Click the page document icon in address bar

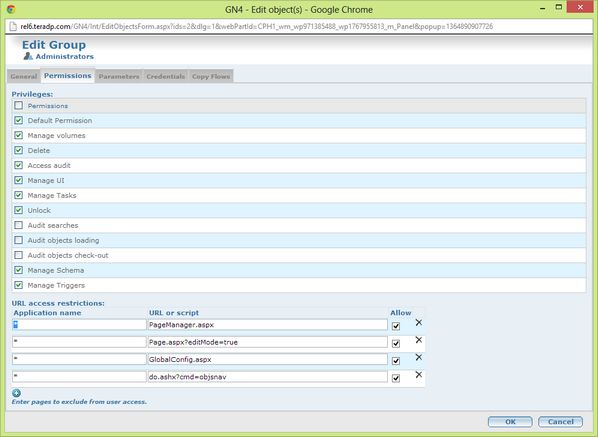[13, 26]
